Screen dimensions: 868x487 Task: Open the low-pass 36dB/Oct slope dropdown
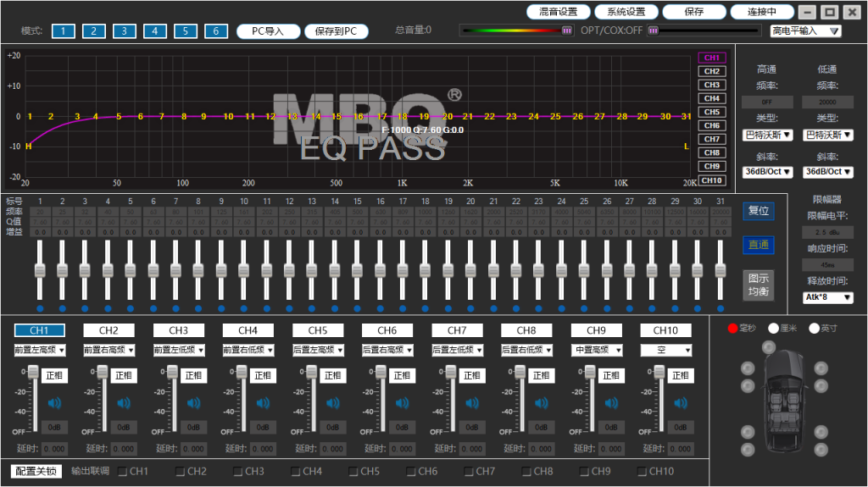pos(828,172)
